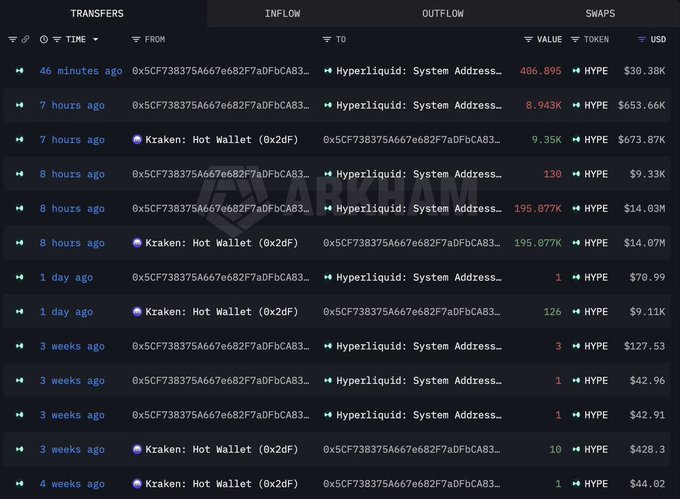This screenshot has width=680, height=499.
Task: Select the $428.3 USD amount
Action: coord(647,450)
